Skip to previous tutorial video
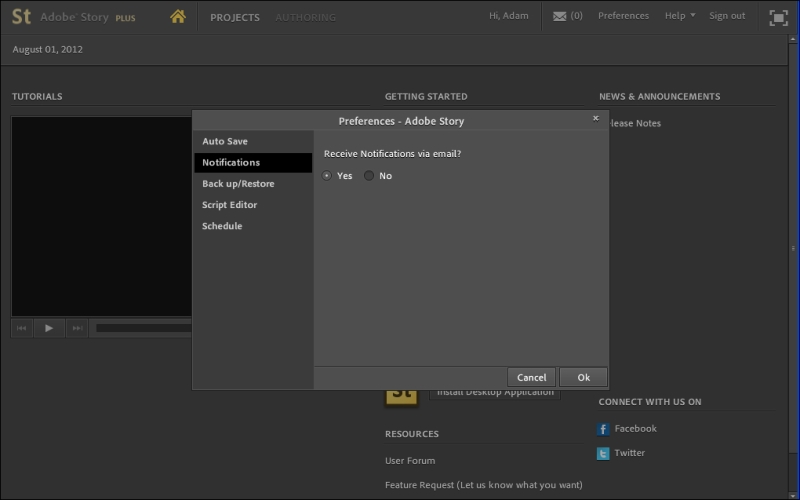The width and height of the screenshot is (800, 500). coord(21,328)
